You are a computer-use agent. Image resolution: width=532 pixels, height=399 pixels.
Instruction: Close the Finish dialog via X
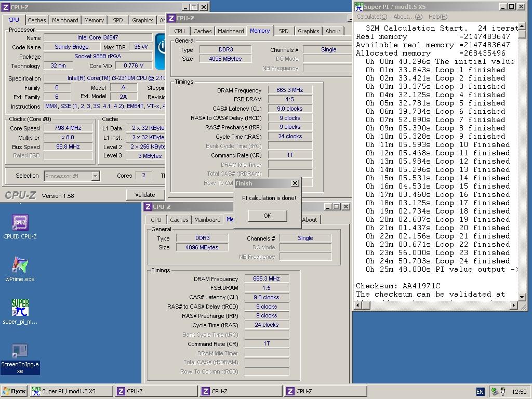[295, 183]
